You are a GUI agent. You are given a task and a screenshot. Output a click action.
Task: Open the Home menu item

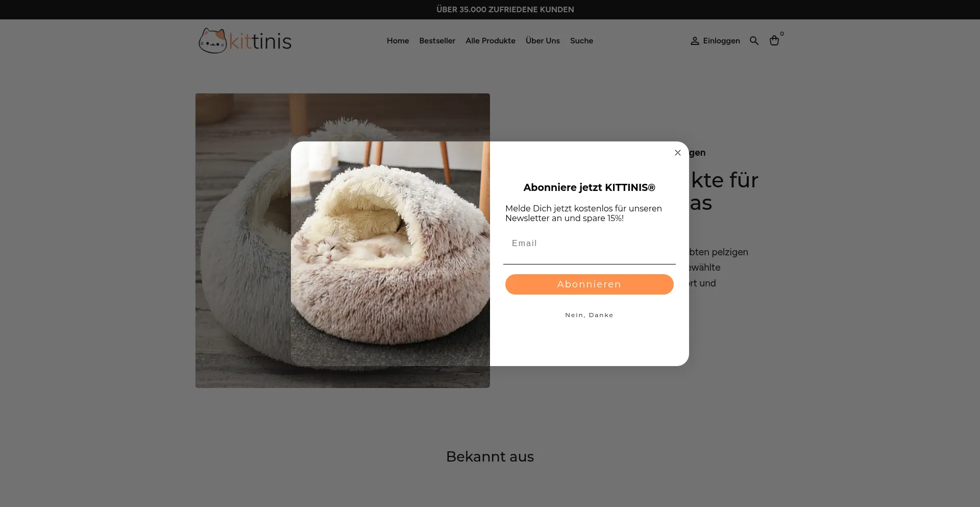tap(398, 41)
